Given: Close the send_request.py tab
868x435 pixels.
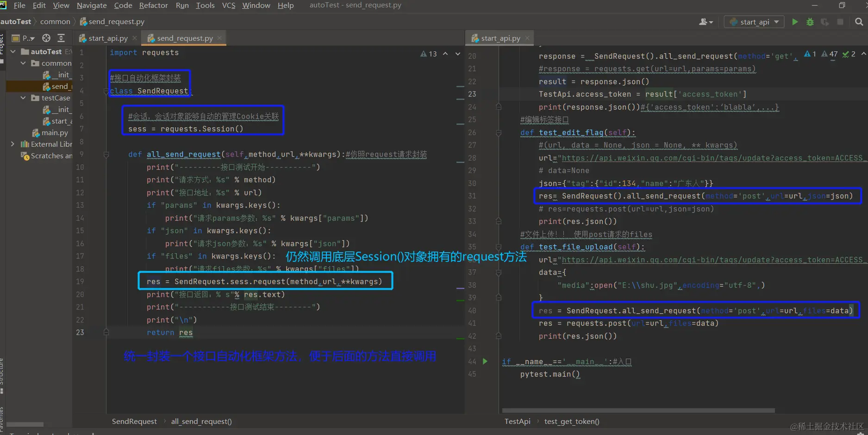Looking at the screenshot, I should click(x=219, y=38).
